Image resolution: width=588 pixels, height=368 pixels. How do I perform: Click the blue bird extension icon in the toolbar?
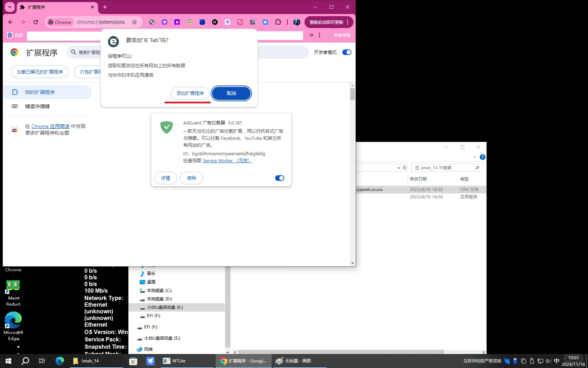[x=227, y=22]
